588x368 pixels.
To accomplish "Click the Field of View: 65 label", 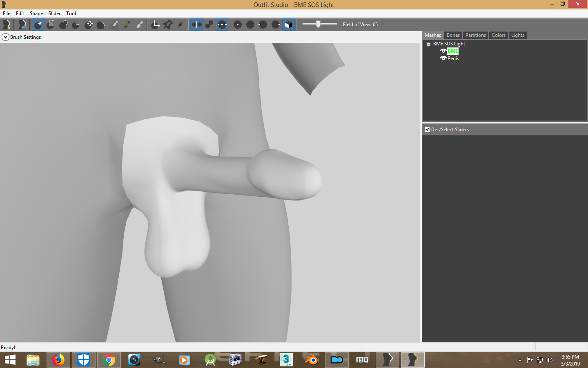I will [x=360, y=25].
